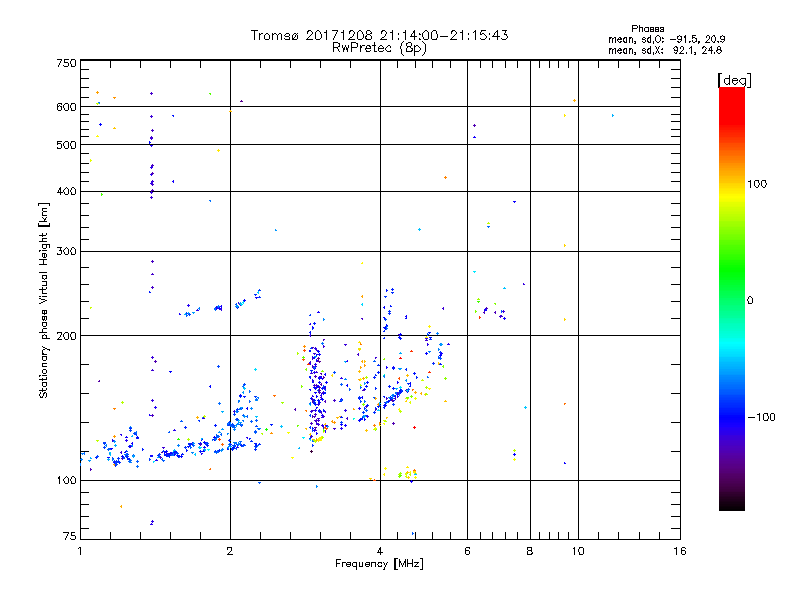
Task: Click the orange data point near 430 km
Action: click(445, 178)
